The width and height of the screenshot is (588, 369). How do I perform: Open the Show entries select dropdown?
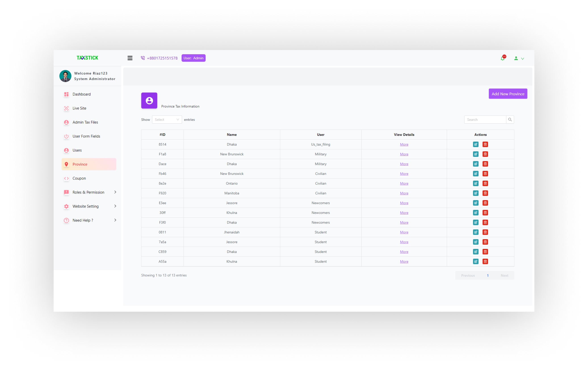pos(167,120)
